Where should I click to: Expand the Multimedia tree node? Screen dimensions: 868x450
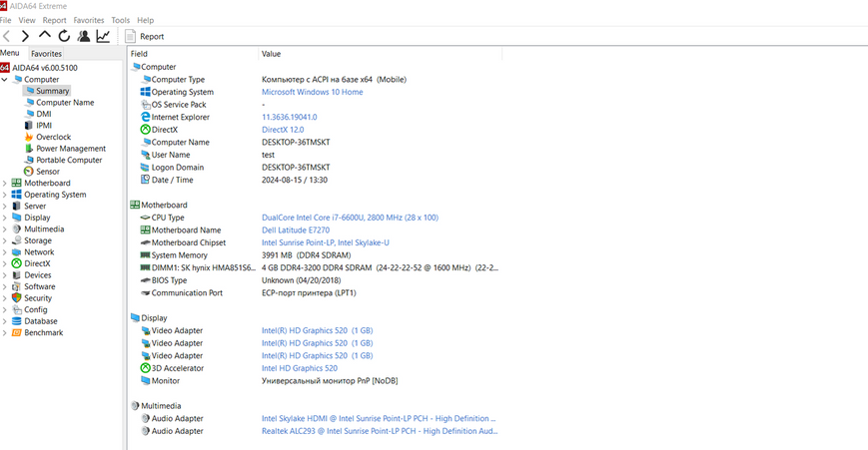click(x=4, y=228)
